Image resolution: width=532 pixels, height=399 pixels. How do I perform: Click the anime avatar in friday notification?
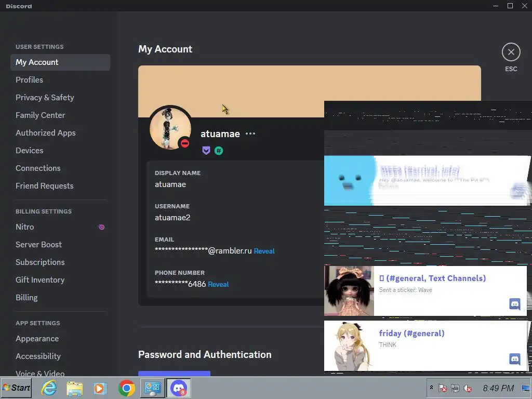(349, 345)
